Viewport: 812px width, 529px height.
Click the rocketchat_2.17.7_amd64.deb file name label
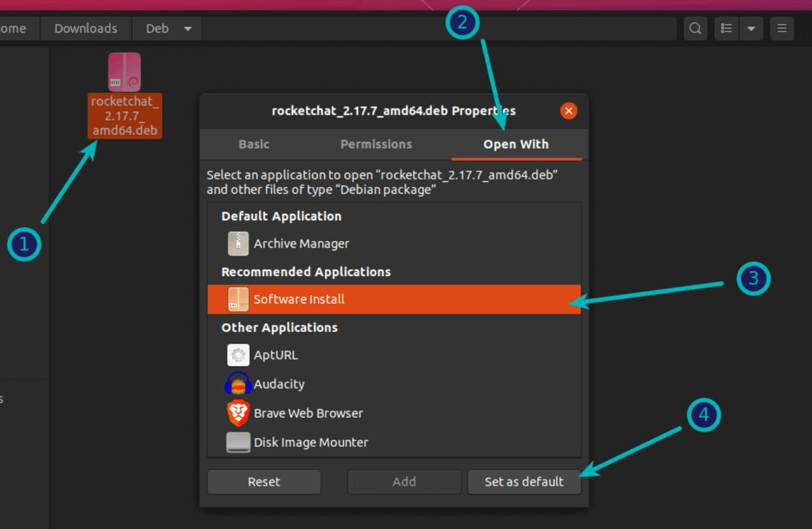click(x=125, y=116)
